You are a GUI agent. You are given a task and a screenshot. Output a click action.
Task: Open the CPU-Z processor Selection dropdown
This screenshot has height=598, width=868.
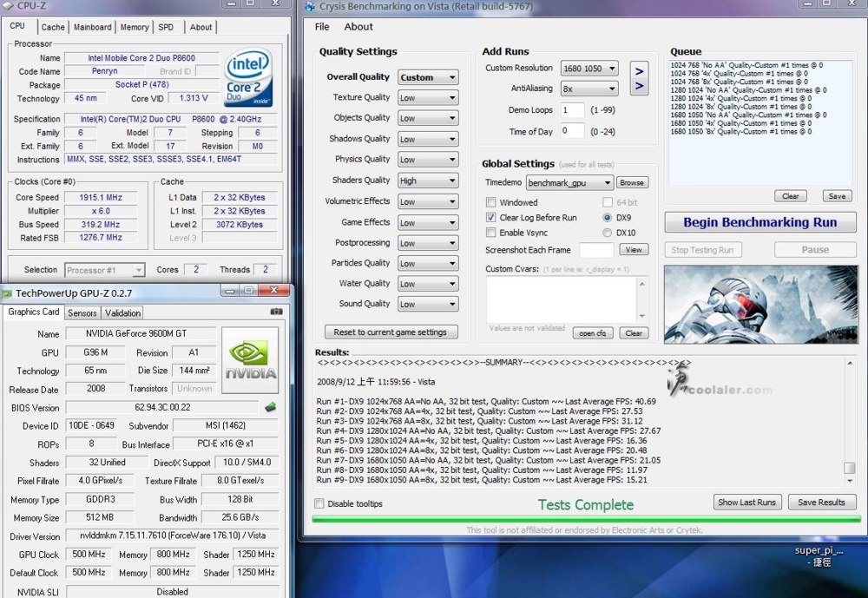105,270
